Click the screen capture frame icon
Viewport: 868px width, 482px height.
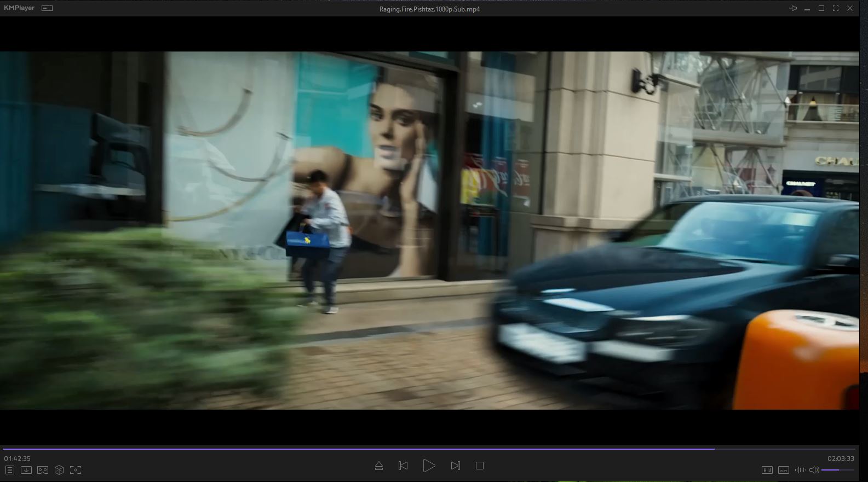[x=76, y=470]
